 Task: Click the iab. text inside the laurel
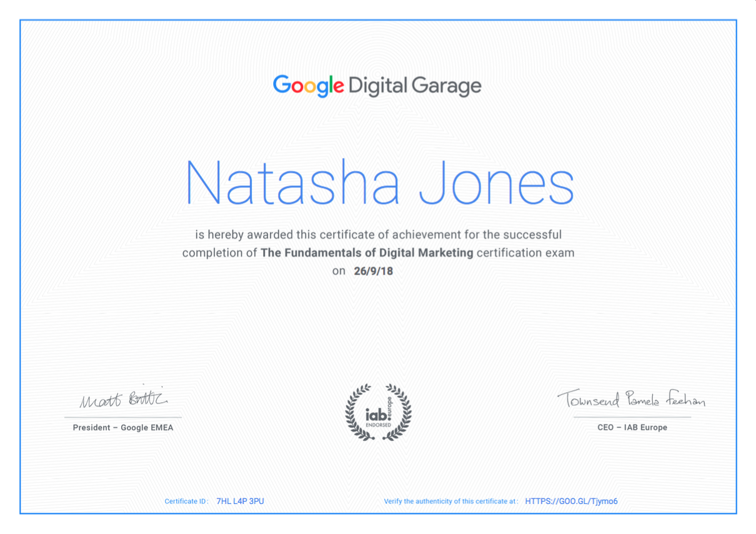376,414
